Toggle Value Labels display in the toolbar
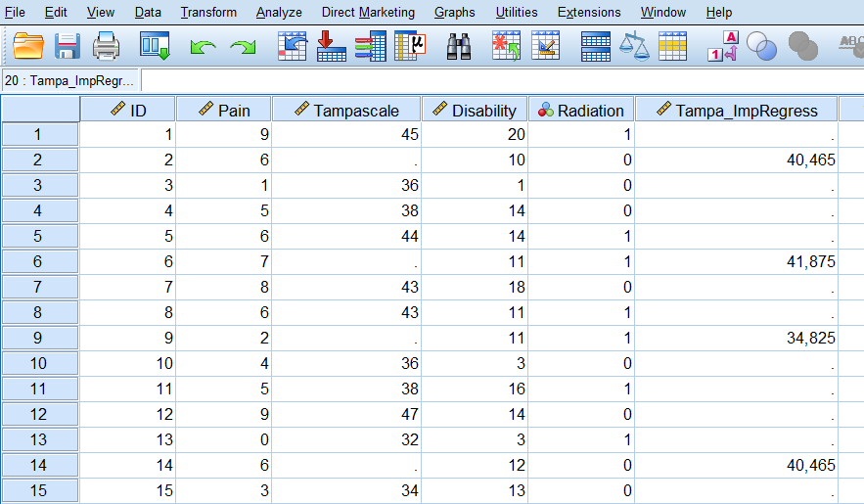Screen dimensions: 864x504 [x=721, y=46]
